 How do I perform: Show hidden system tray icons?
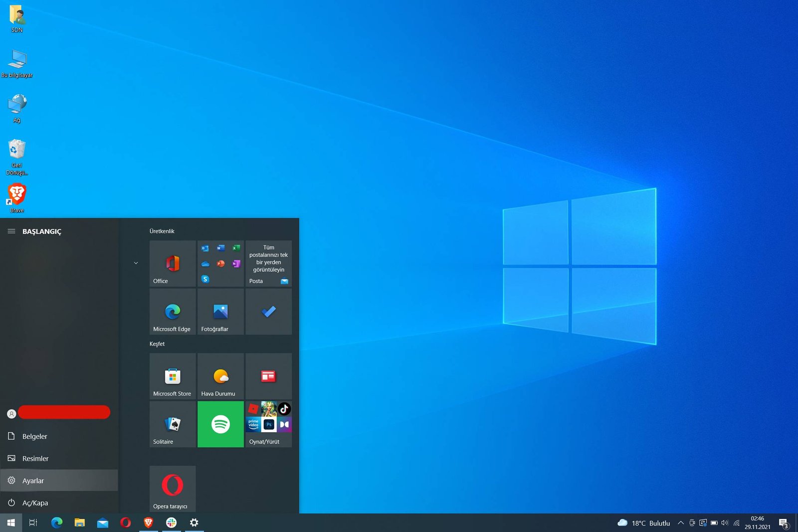click(x=680, y=523)
